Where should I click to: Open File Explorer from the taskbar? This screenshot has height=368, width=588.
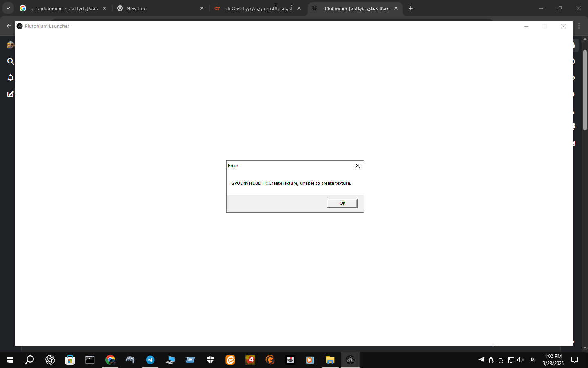[330, 360]
